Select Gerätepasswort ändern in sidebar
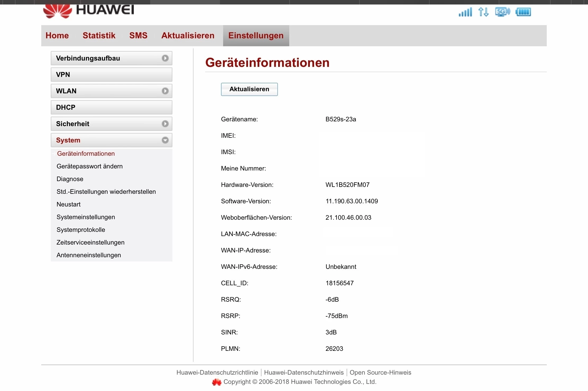Screen dimensions: 588x391 pos(90,166)
